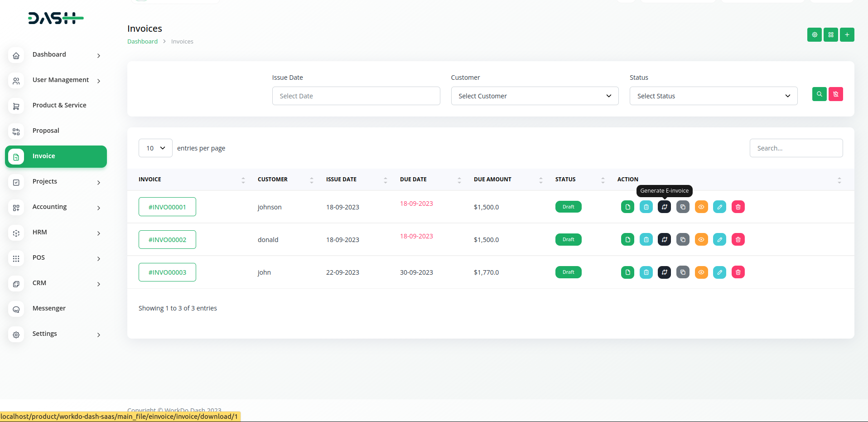Image resolution: width=868 pixels, height=422 pixels.
Task: Open the Select Status dropdown
Action: tap(713, 96)
